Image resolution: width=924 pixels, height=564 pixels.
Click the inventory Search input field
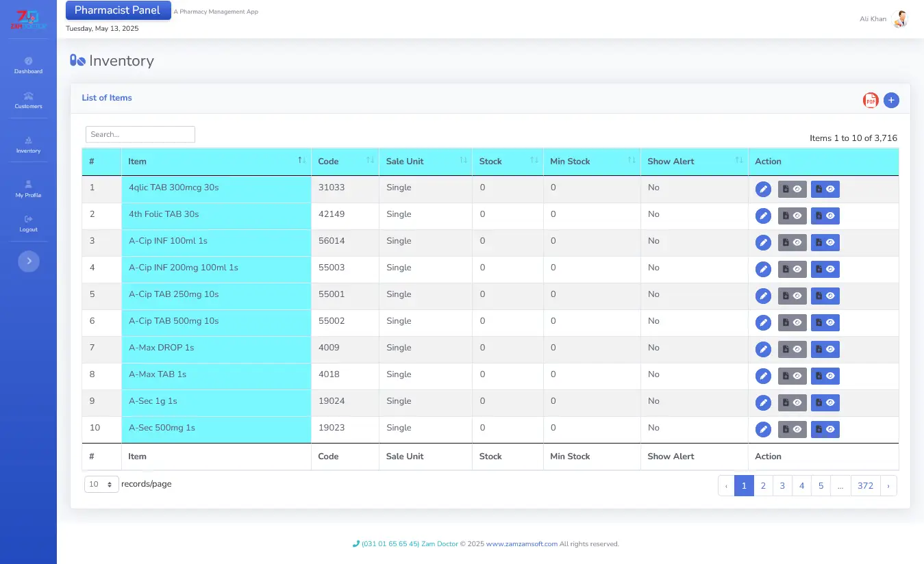pyautogui.click(x=140, y=135)
